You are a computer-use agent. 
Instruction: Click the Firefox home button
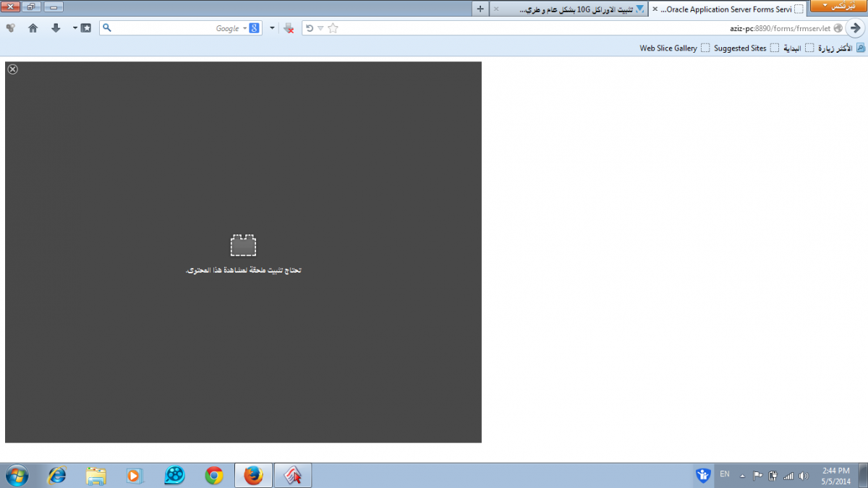tap(33, 28)
